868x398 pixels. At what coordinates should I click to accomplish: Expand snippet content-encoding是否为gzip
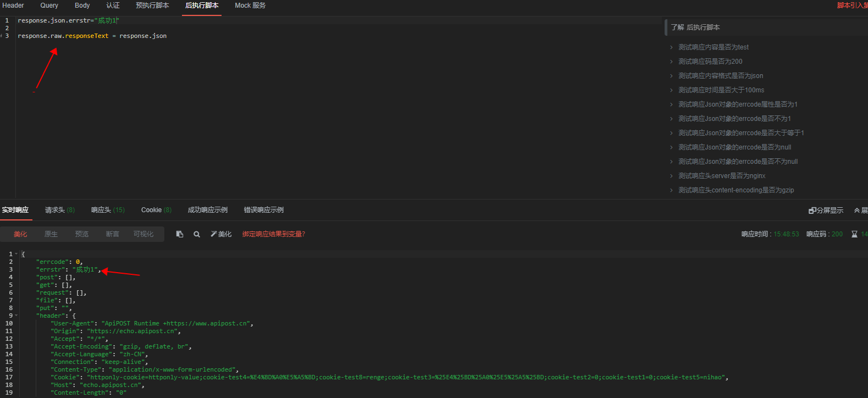coord(736,190)
